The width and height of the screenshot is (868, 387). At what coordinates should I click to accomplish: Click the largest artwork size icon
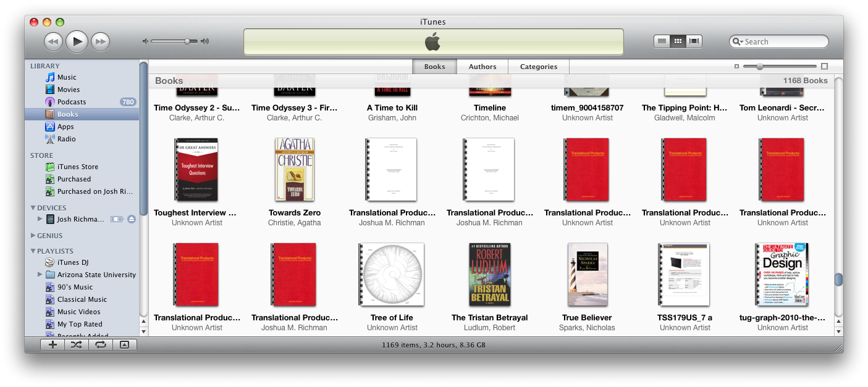(x=824, y=67)
